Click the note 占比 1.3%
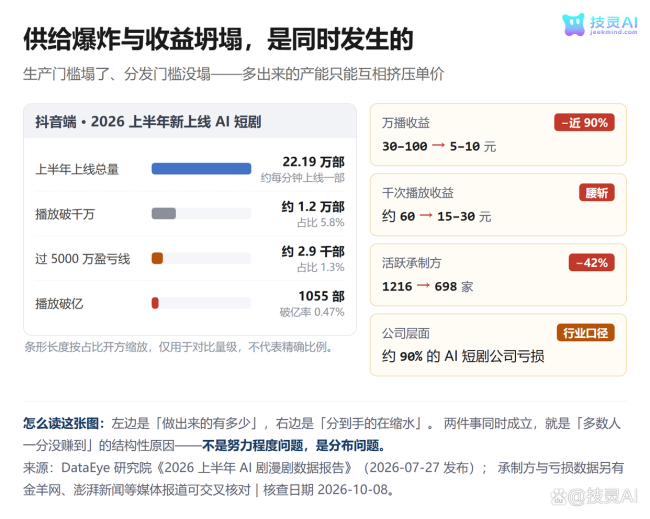Viewport: 650px width, 519px height. [x=321, y=267]
